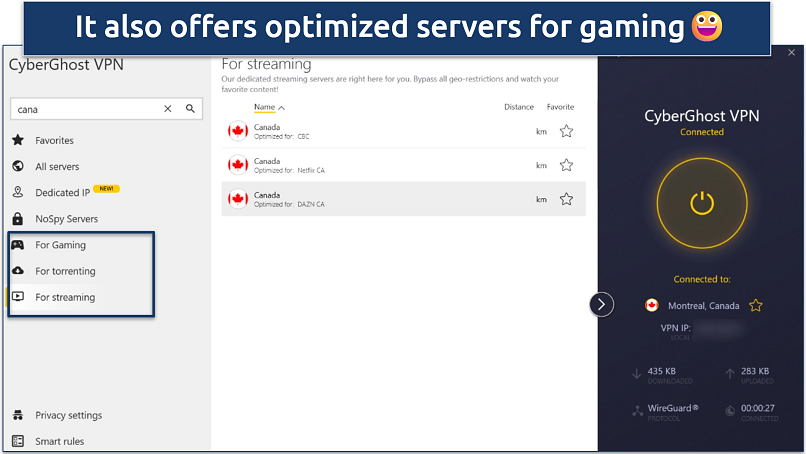The height and width of the screenshot is (454, 806).
Task: Click the magnifying glass search icon
Action: click(190, 108)
